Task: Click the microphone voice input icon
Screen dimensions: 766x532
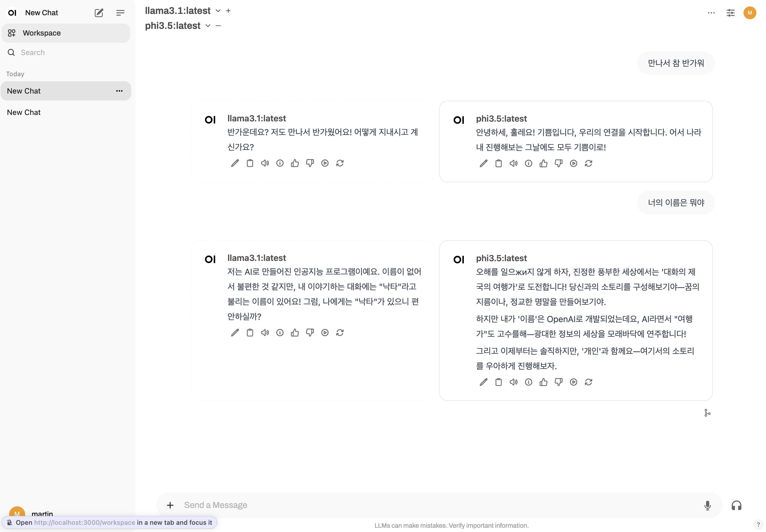Action: coord(708,505)
